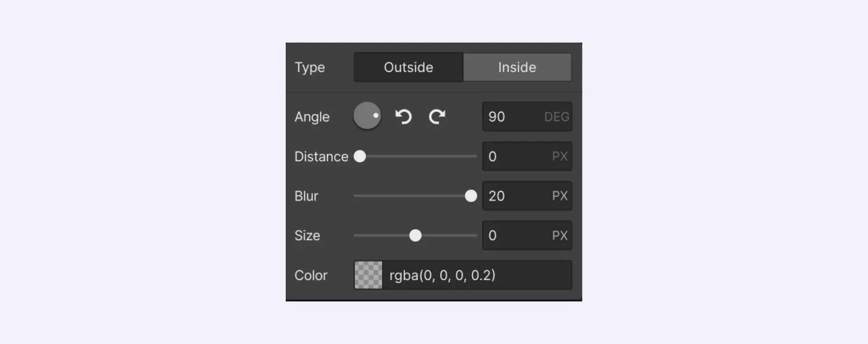Screen dimensions: 868x344
Task: Click the Distance slider track
Action: tap(415, 157)
